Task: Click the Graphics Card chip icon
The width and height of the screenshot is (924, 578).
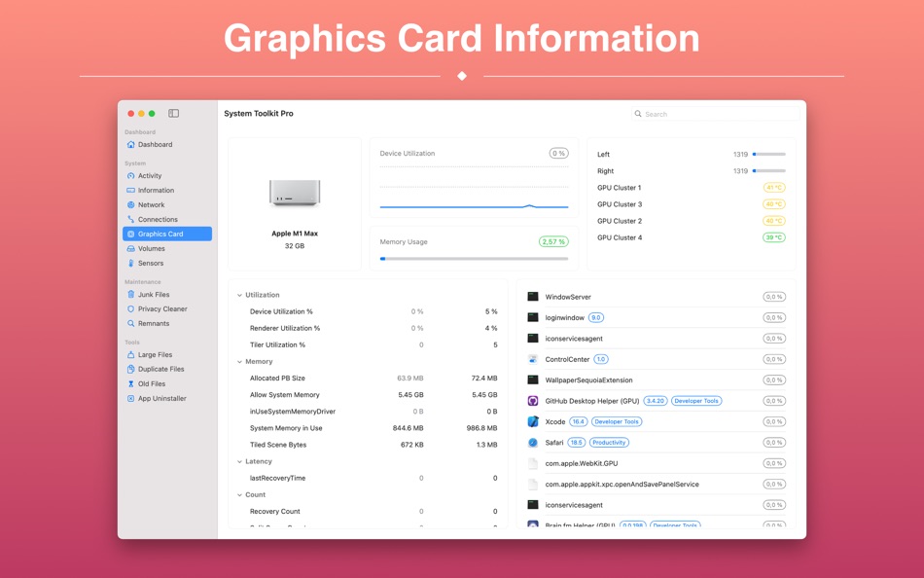Action: 131,235
